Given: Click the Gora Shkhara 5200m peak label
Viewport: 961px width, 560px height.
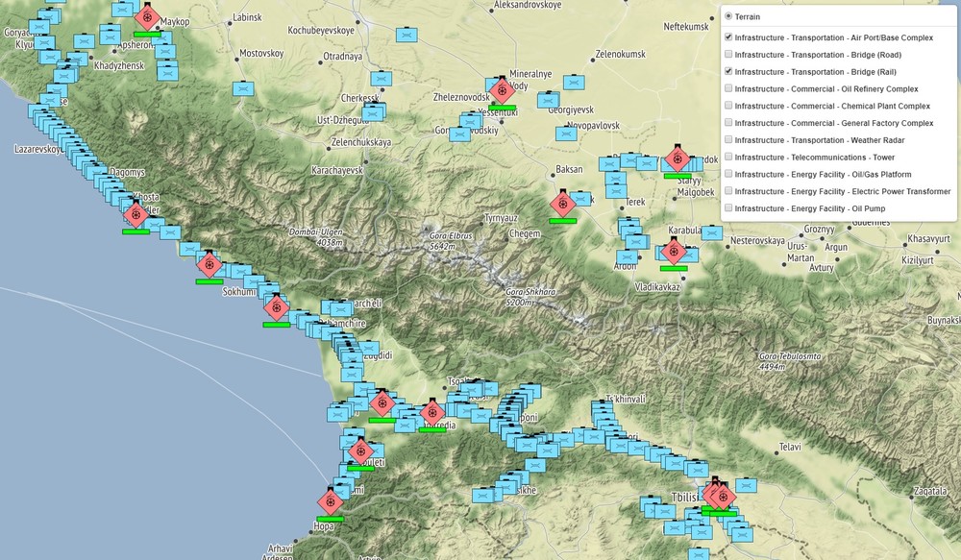Looking at the screenshot, I should (x=530, y=297).
